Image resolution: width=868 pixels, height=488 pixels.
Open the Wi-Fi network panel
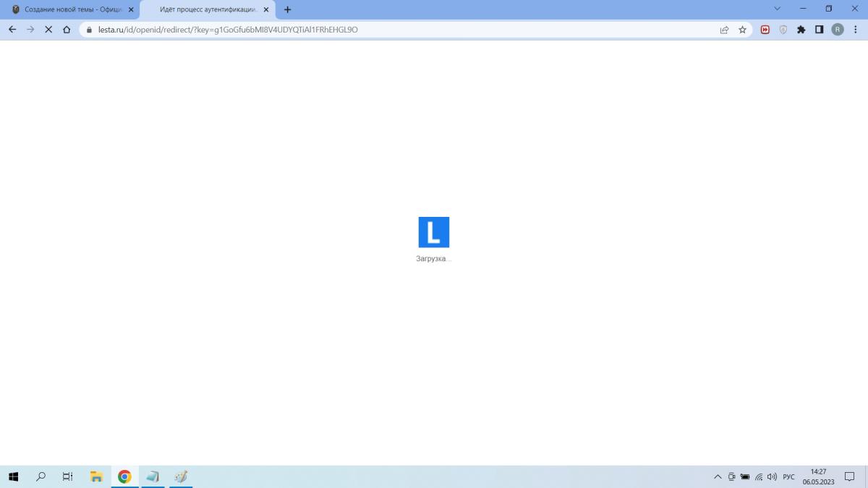(759, 477)
